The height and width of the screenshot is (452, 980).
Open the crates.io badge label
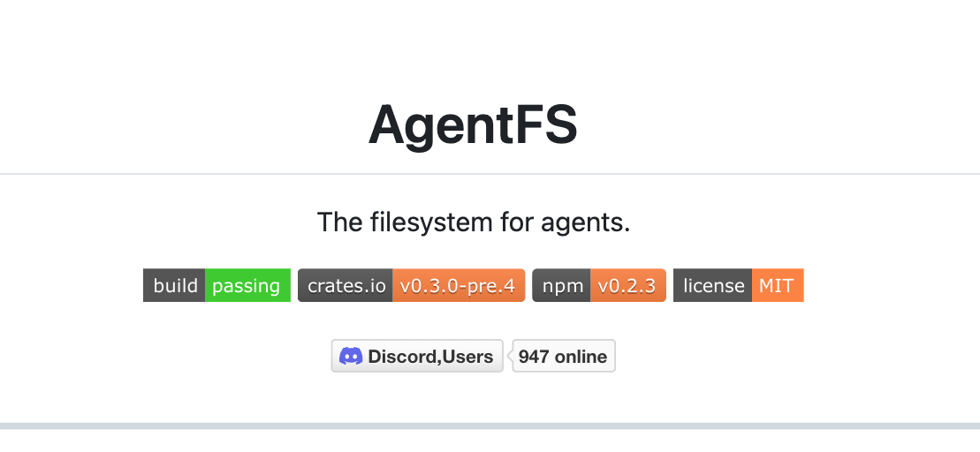coord(346,286)
